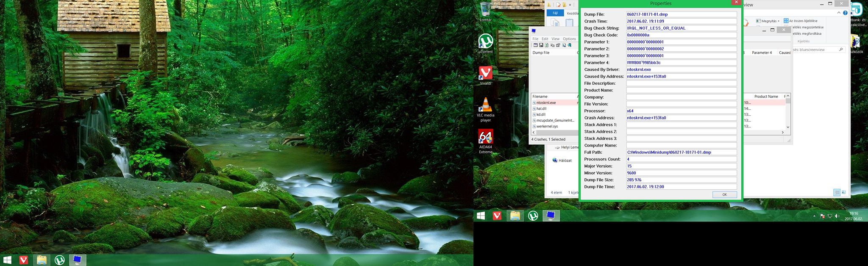The image size is (868, 266).
Task: Select kd.dll row in driver list
Action: pyautogui.click(x=554, y=114)
